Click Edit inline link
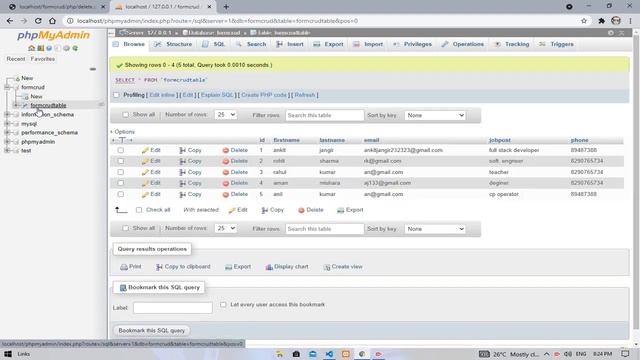Screen dimensions: 640x360 click(162, 95)
